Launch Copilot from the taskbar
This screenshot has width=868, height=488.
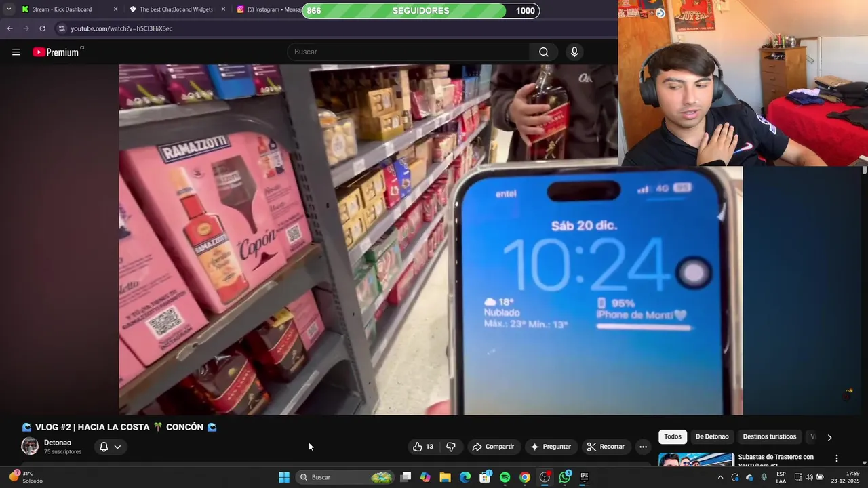click(425, 477)
